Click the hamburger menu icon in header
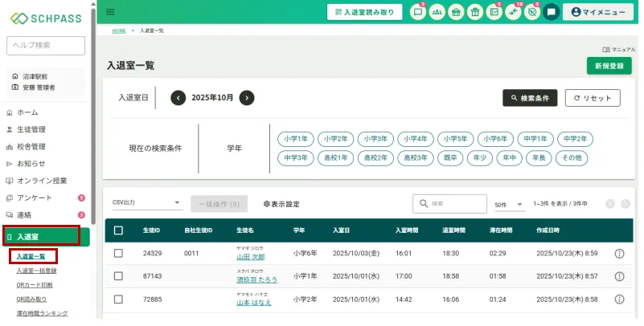 point(110,12)
